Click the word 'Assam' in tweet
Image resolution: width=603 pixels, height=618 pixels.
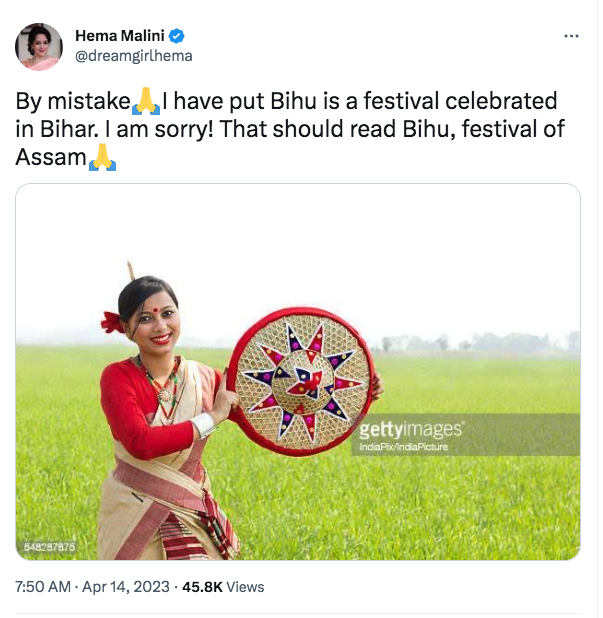[51, 157]
